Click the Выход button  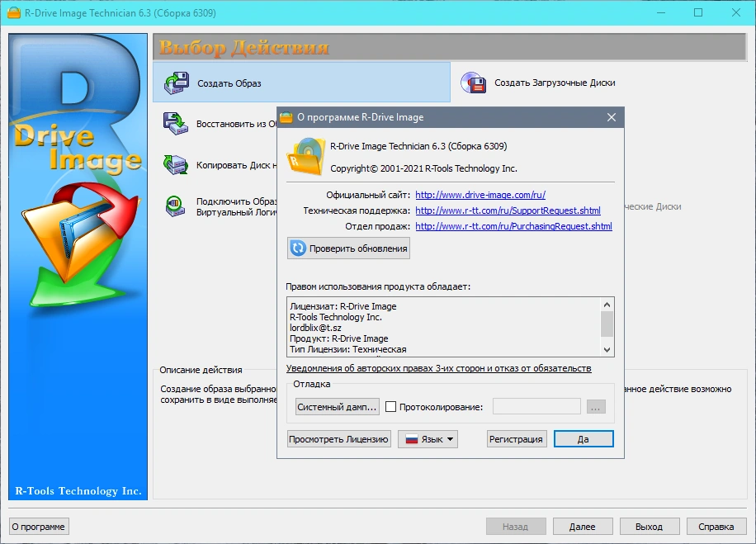(649, 527)
